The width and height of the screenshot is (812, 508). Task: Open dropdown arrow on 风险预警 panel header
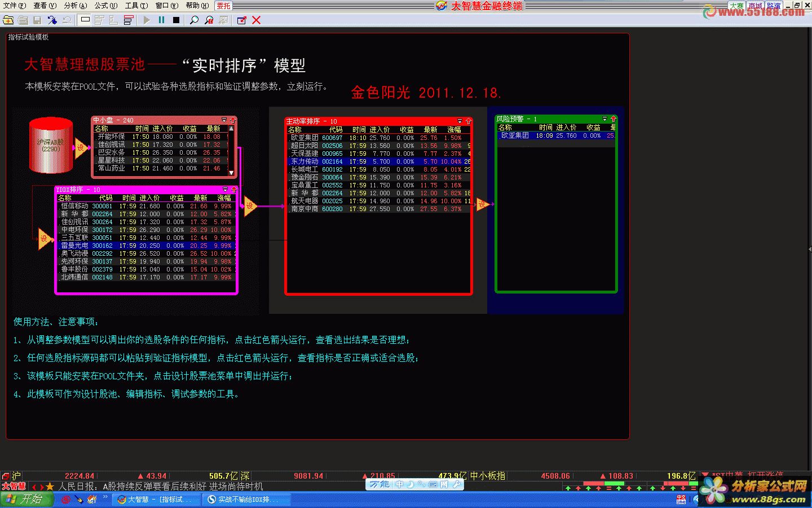[605, 119]
